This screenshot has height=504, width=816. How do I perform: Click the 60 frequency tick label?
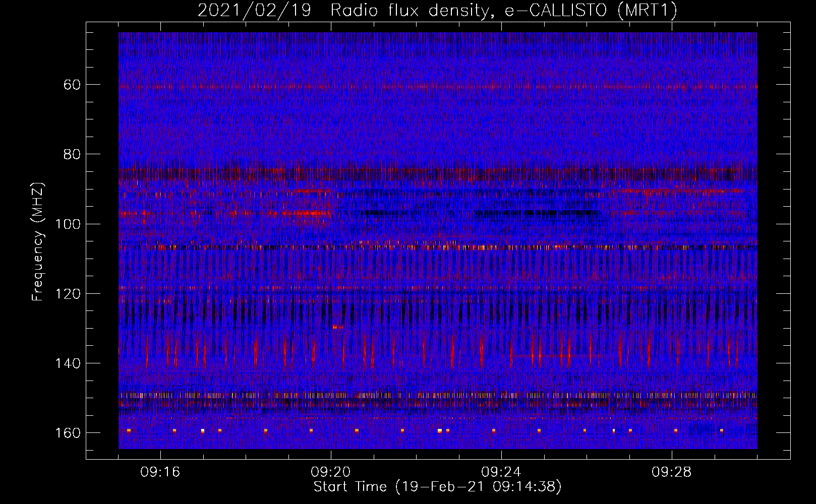click(x=72, y=85)
